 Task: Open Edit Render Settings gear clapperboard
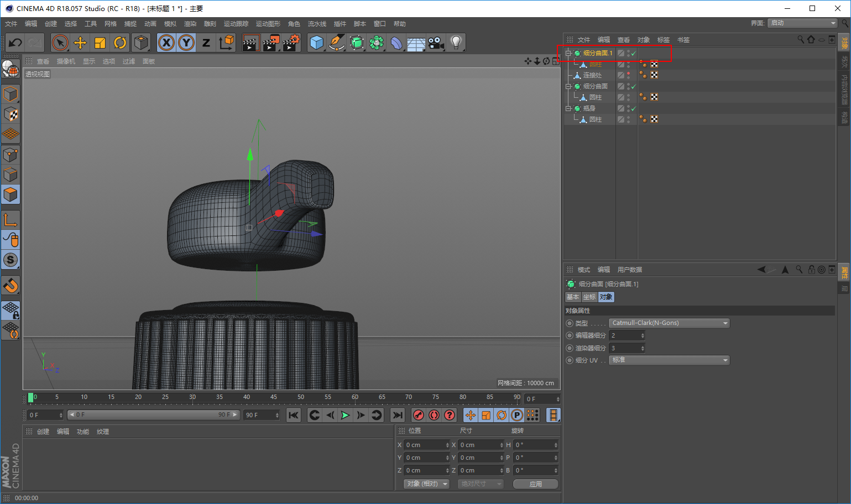(291, 43)
